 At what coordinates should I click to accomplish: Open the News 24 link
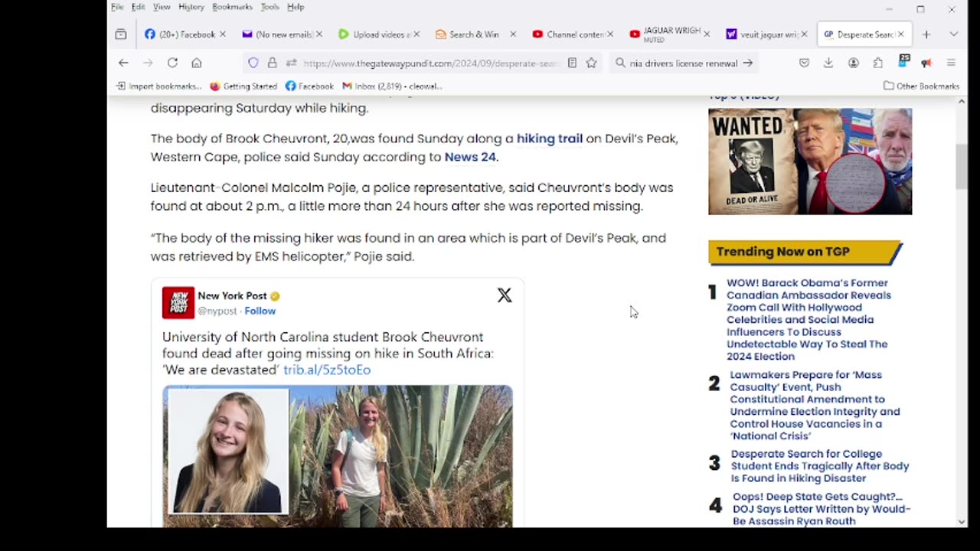click(470, 157)
